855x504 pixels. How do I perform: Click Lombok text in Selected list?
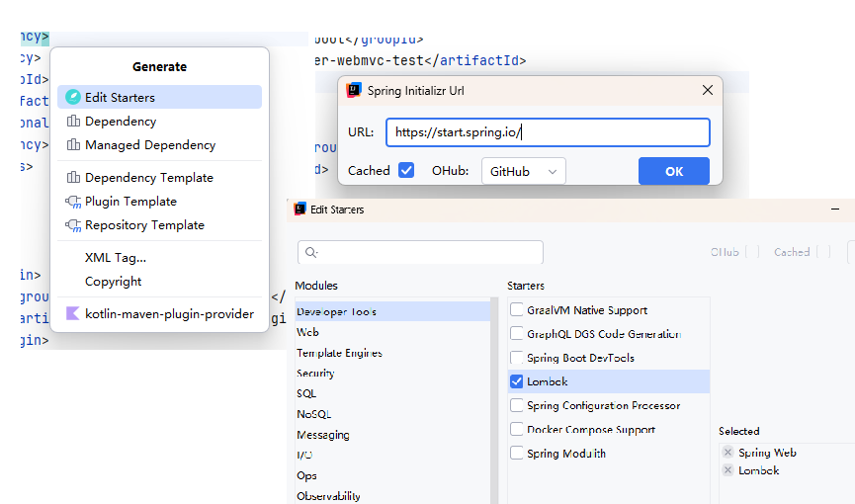coord(758,470)
